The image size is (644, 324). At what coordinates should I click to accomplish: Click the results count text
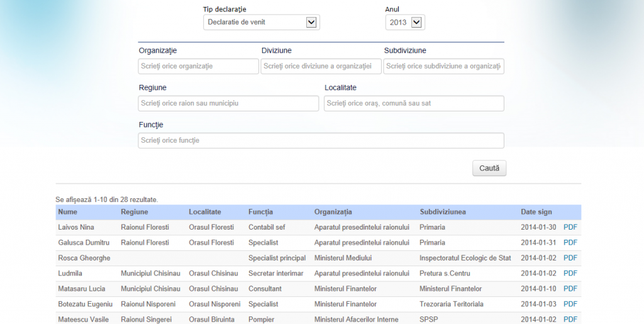point(107,199)
